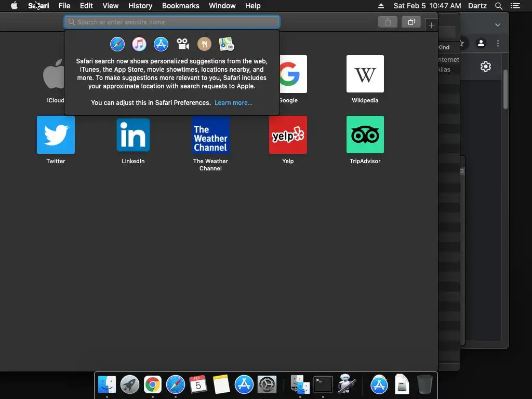Show all tabs overview button
The width and height of the screenshot is (532, 399).
click(x=411, y=22)
